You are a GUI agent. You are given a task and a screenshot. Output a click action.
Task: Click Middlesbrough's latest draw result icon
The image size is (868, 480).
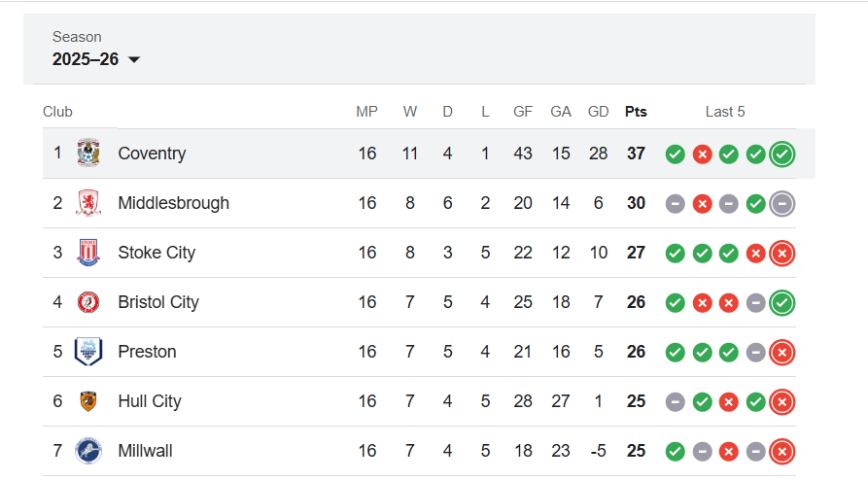pos(782,203)
